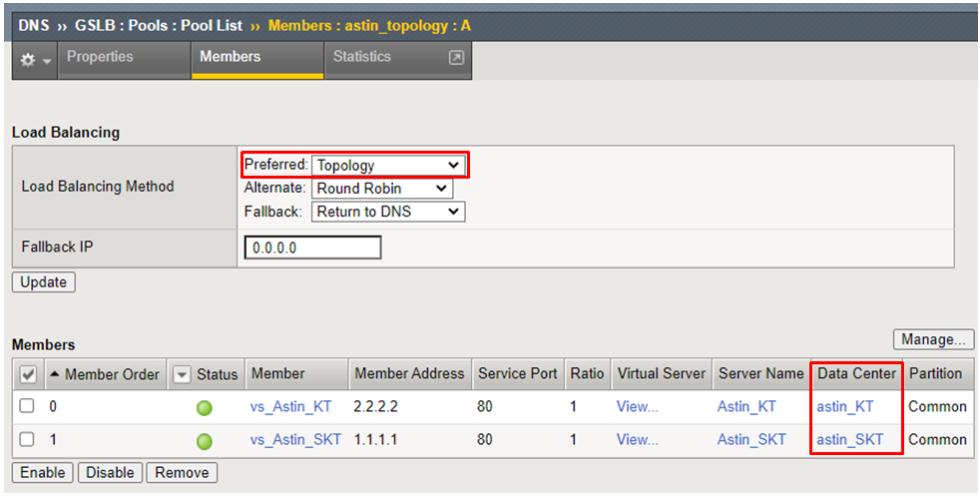The height and width of the screenshot is (497, 980).
Task: Click the Update button
Action: (44, 282)
